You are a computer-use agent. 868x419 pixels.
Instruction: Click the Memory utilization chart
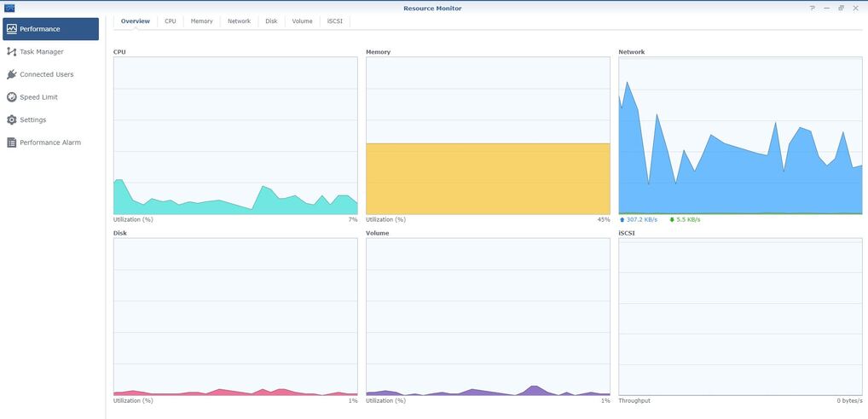[488, 135]
